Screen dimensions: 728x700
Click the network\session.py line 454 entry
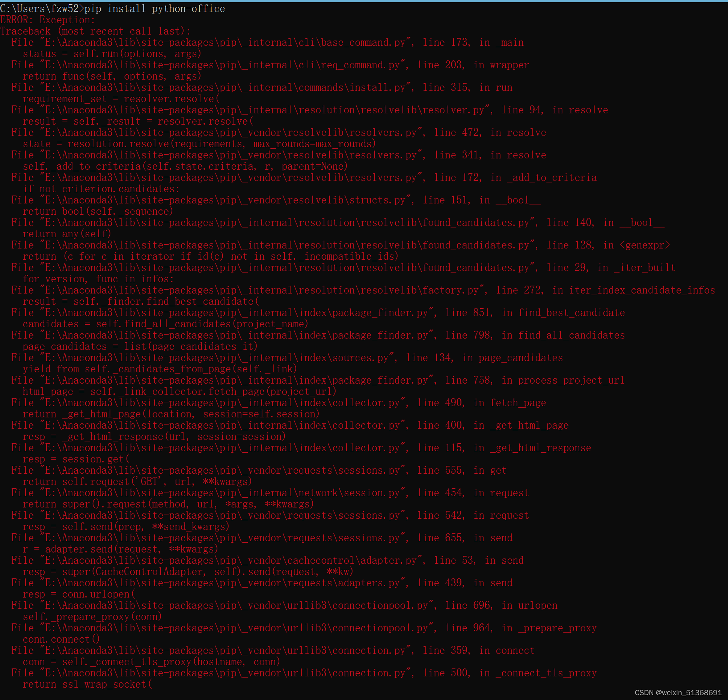(270, 493)
